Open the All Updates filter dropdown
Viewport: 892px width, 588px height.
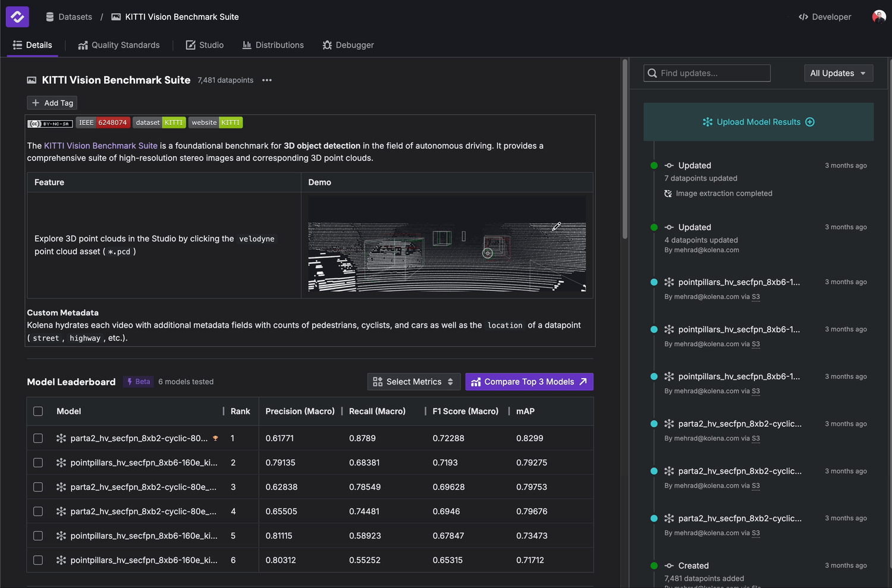point(838,73)
